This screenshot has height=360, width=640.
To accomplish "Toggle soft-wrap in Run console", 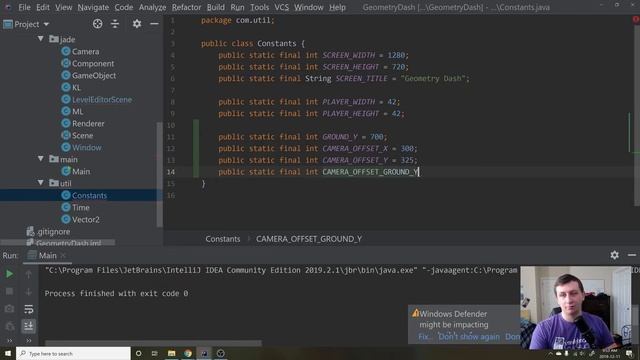I will 29,309.
